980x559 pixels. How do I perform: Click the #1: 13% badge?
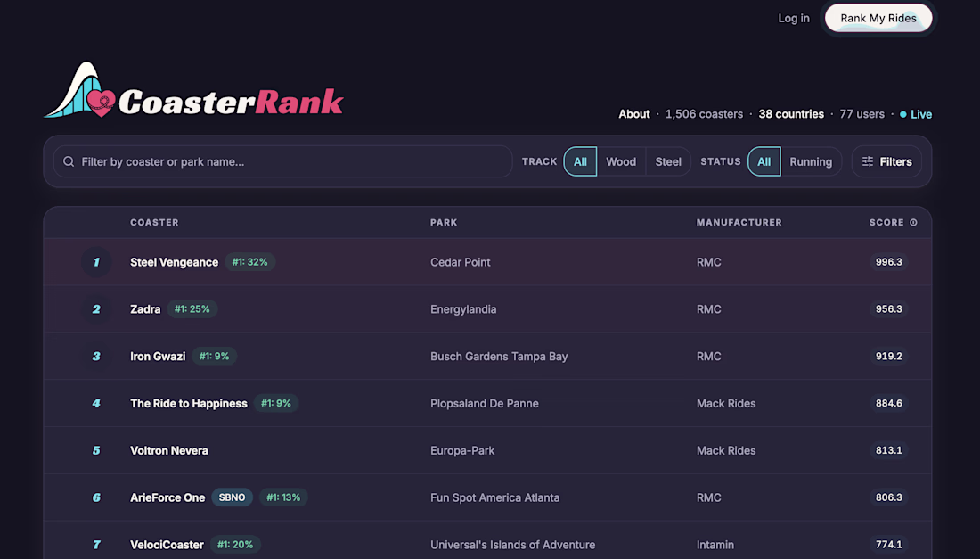(283, 497)
